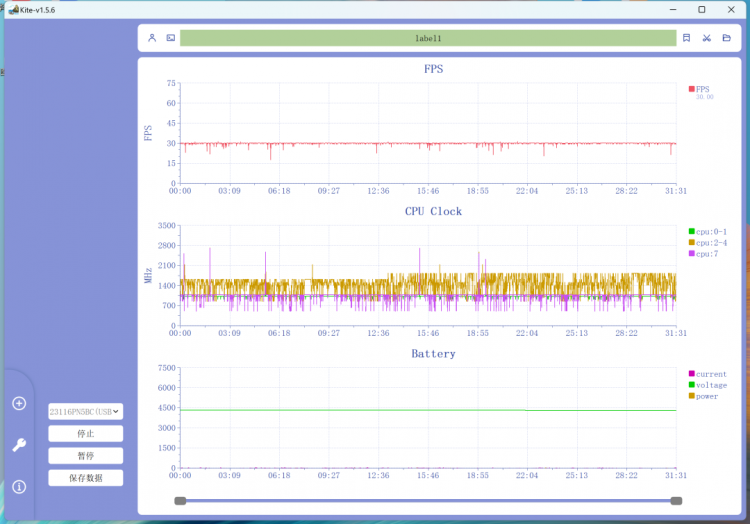The height and width of the screenshot is (524, 750).
Task: Click the plus circle icon in sidebar
Action: (19, 404)
